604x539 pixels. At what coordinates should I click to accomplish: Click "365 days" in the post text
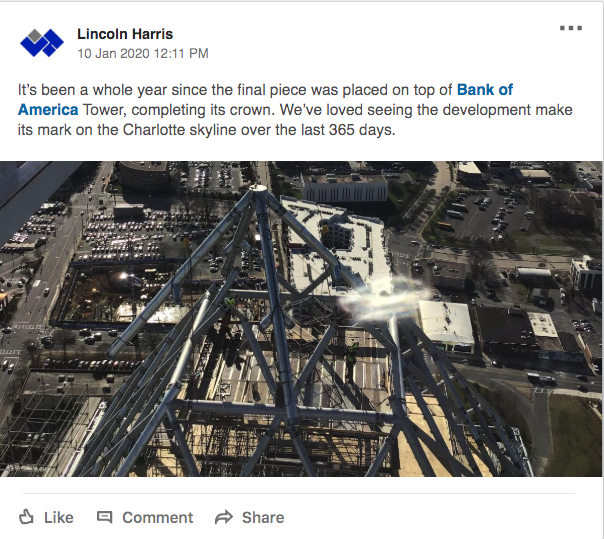click(x=362, y=130)
